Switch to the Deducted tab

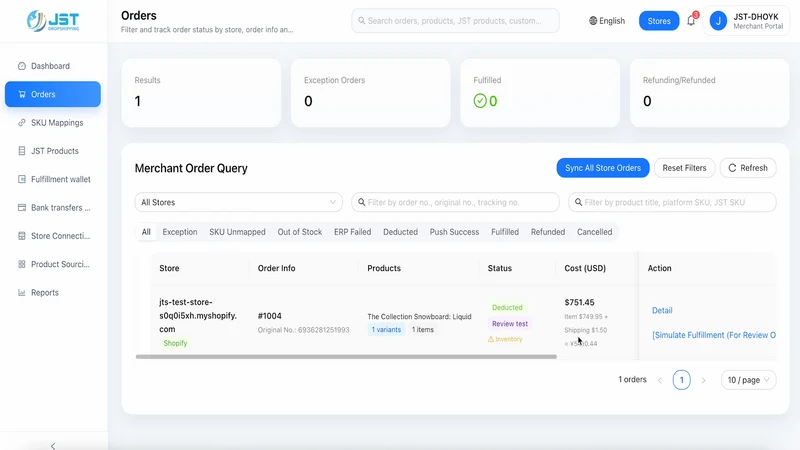click(x=401, y=232)
